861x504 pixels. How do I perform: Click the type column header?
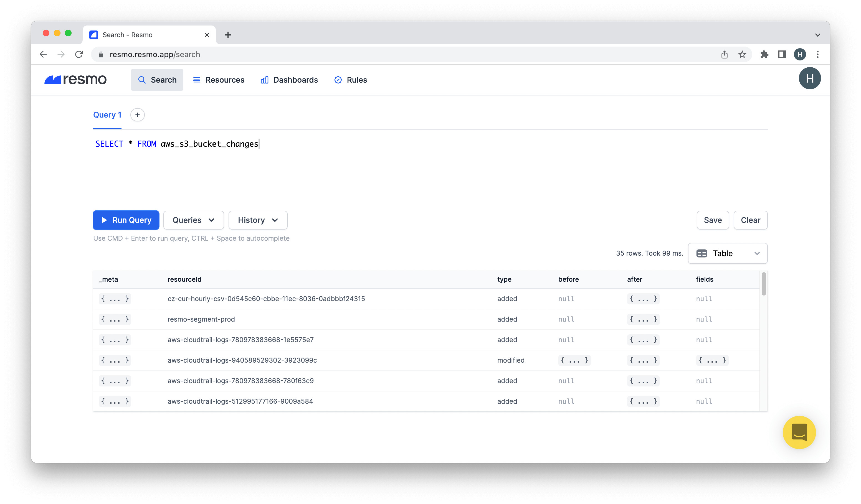[504, 279]
